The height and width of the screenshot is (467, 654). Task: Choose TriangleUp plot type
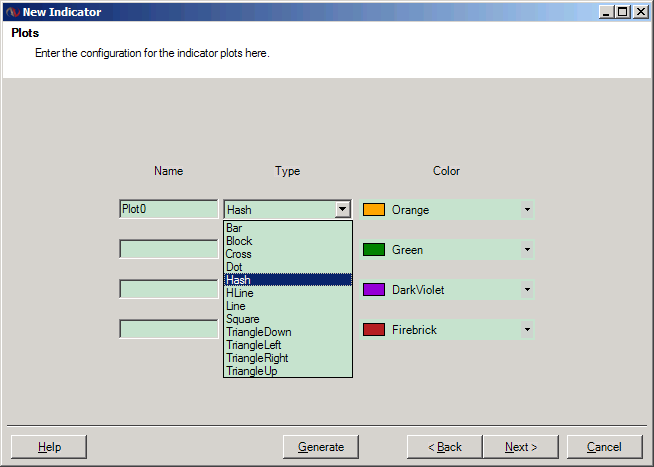[288, 370]
